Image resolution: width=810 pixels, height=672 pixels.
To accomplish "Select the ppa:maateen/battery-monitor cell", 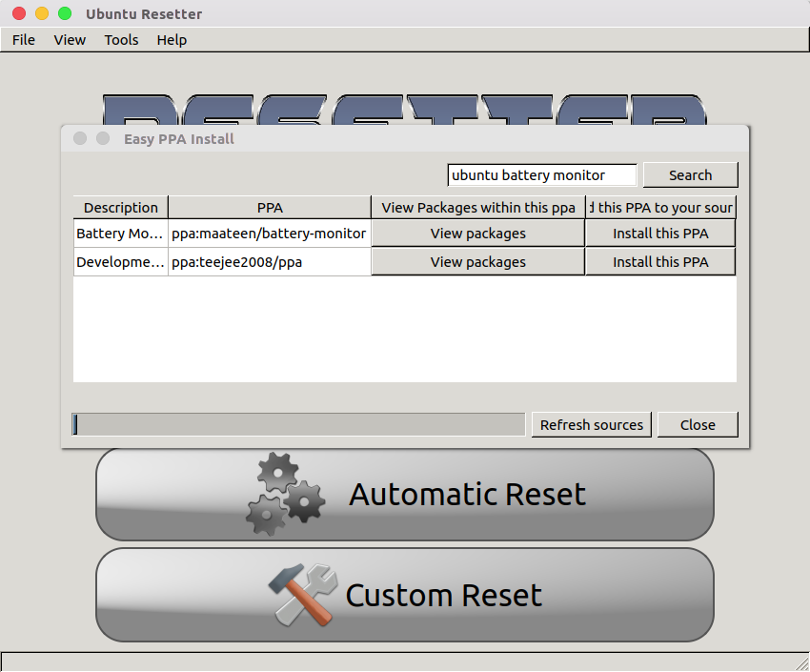I will tap(270, 234).
